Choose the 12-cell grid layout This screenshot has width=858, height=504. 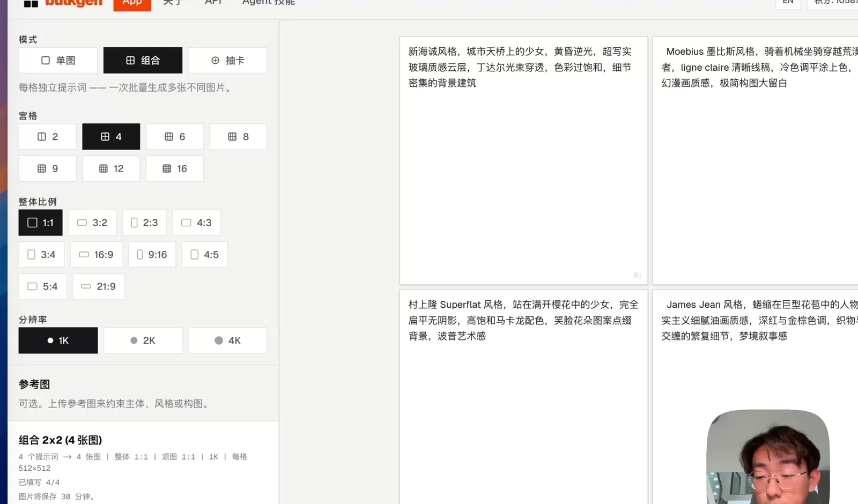(x=111, y=168)
